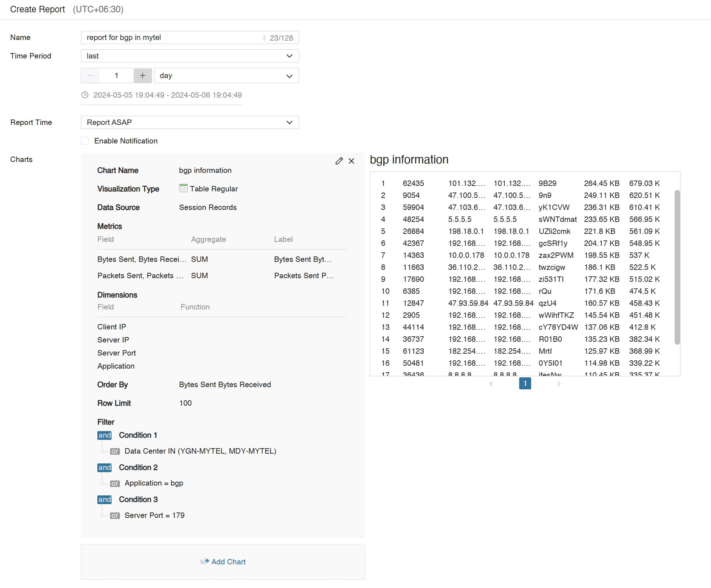Click the Add Chart link
This screenshot has width=711, height=588.
coord(228,561)
